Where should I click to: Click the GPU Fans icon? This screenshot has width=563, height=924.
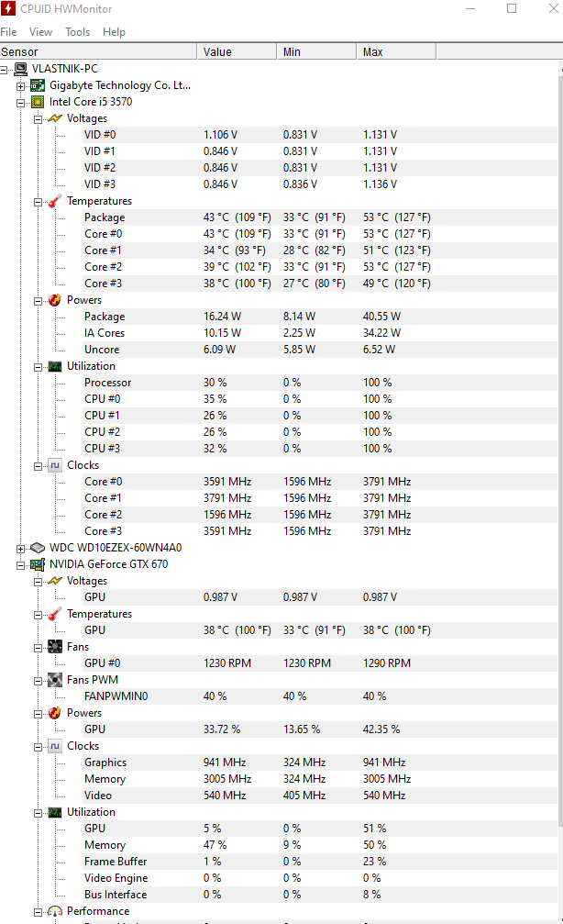55,647
